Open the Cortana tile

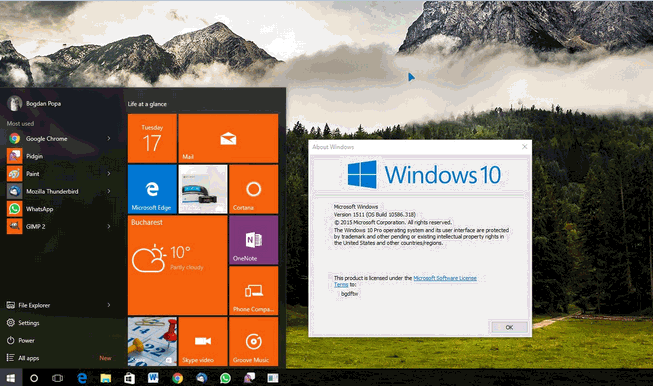(254, 189)
